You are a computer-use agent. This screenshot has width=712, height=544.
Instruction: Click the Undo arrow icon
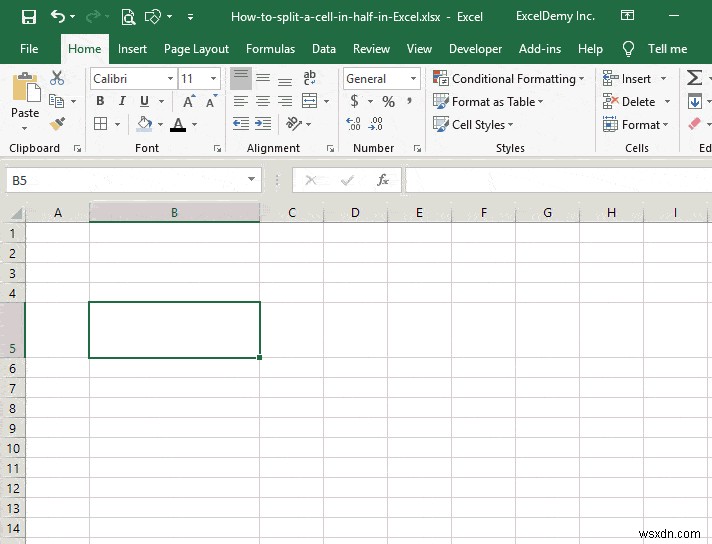58,17
